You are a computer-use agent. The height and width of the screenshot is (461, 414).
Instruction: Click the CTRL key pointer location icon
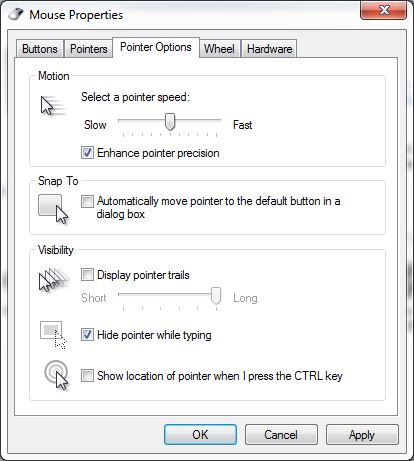[56, 375]
